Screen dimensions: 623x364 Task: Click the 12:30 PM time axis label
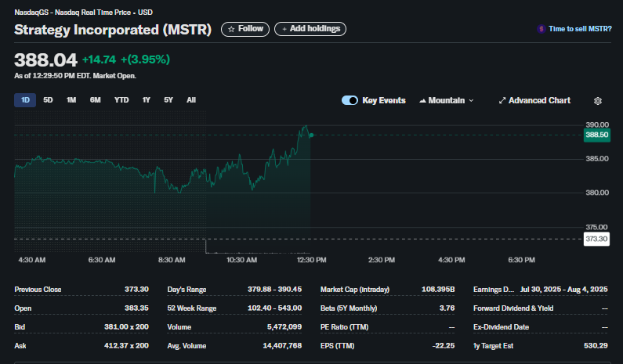[312, 260]
